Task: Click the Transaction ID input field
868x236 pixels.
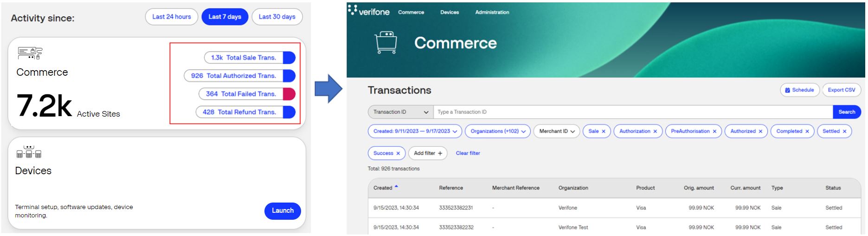Action: 633,112
